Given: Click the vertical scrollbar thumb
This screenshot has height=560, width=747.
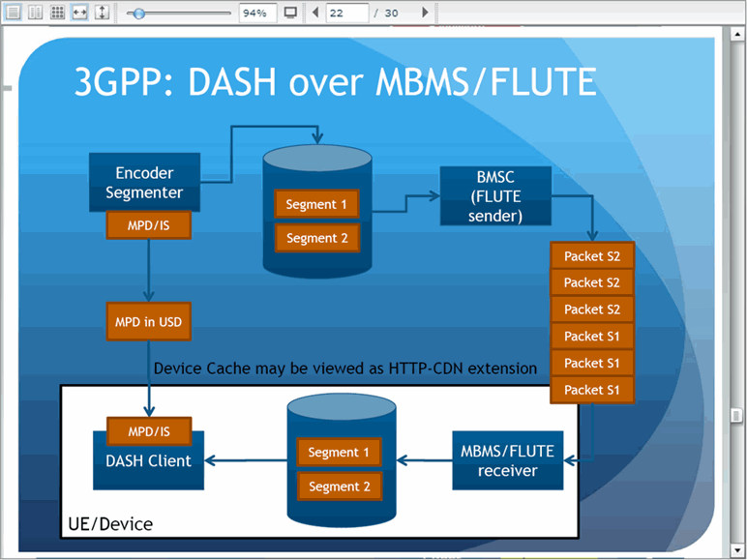Looking at the screenshot, I should pos(737,415).
